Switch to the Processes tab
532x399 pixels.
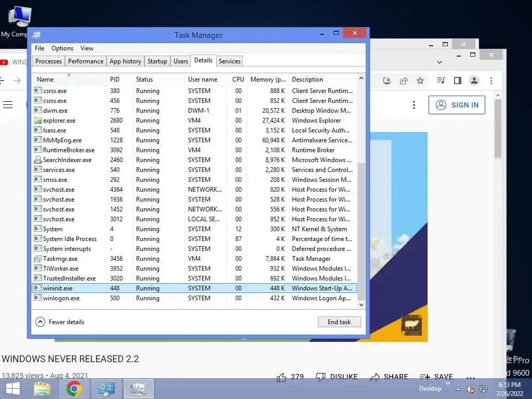[x=48, y=61]
